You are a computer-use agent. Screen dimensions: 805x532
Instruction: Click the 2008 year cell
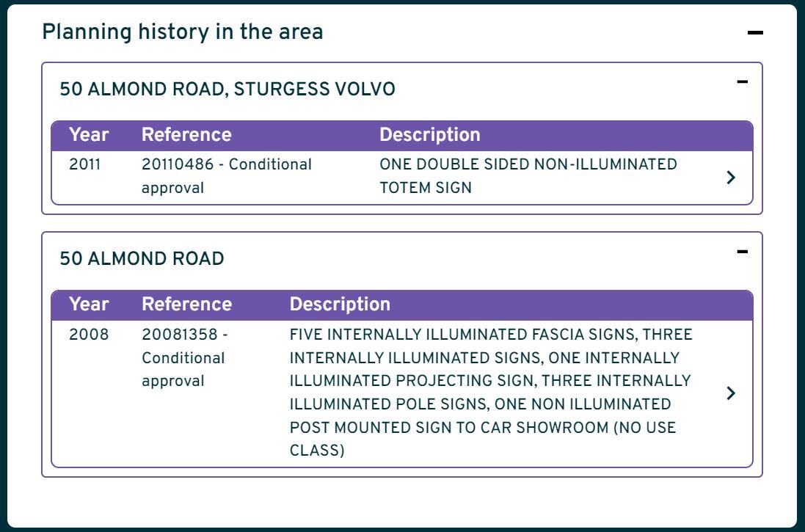(x=89, y=335)
